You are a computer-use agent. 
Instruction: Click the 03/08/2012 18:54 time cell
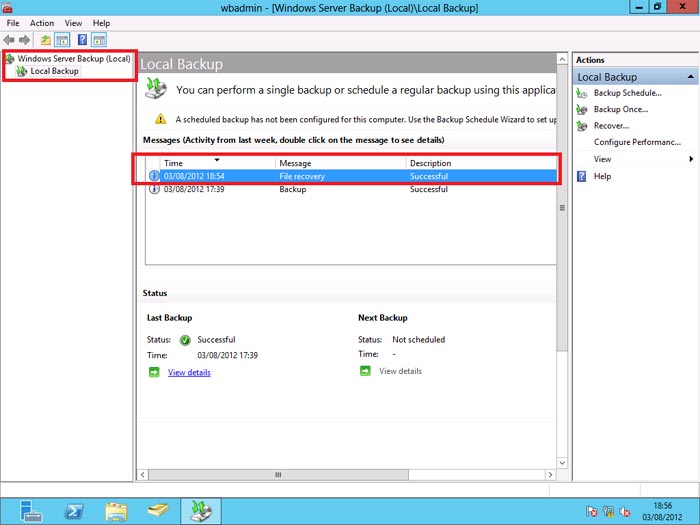194,176
